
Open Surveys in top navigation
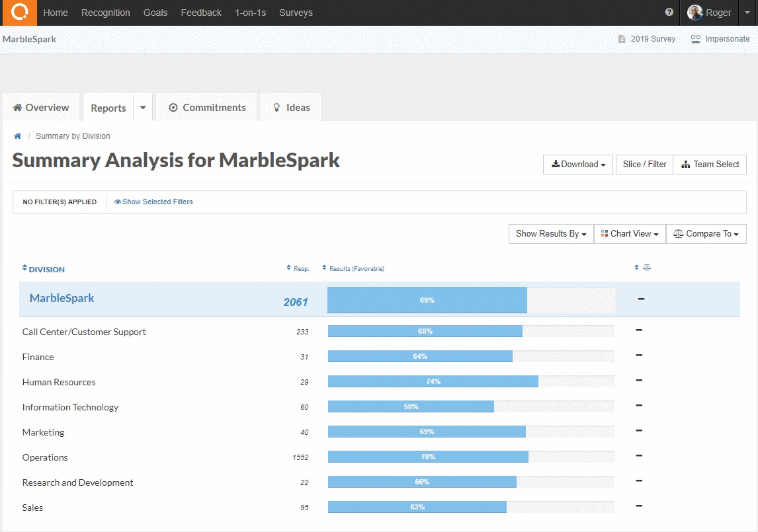pos(296,13)
